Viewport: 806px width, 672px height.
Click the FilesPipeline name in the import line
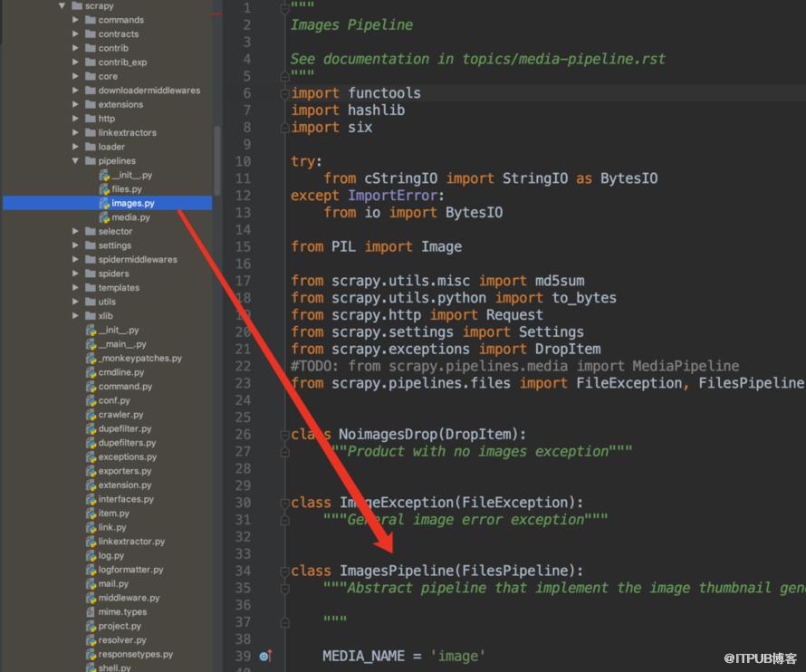coord(751,383)
